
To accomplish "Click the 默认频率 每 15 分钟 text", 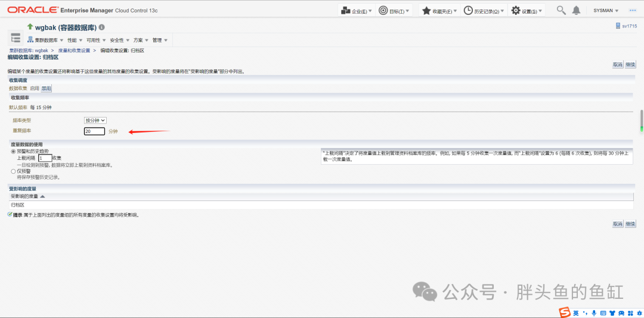I will 30,107.
